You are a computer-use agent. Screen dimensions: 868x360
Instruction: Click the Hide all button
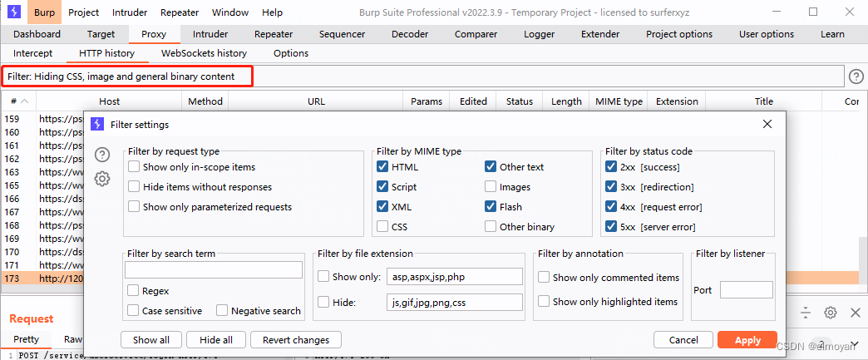click(216, 339)
